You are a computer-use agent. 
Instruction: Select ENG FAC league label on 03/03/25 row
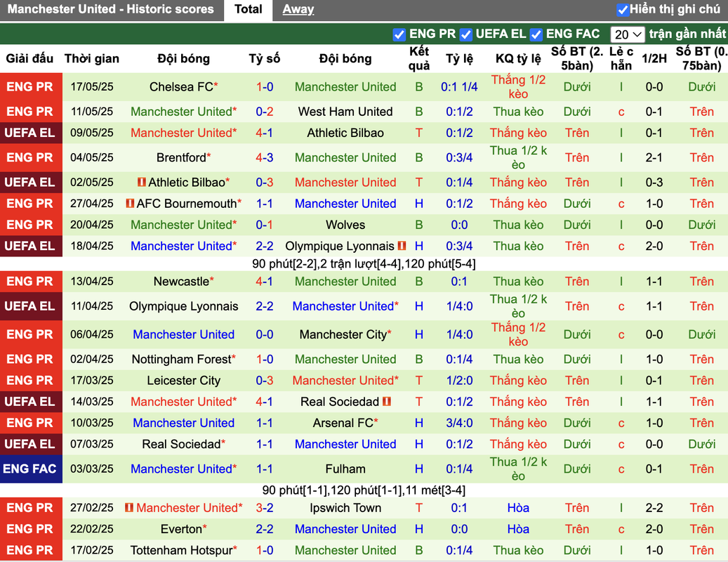tap(31, 469)
